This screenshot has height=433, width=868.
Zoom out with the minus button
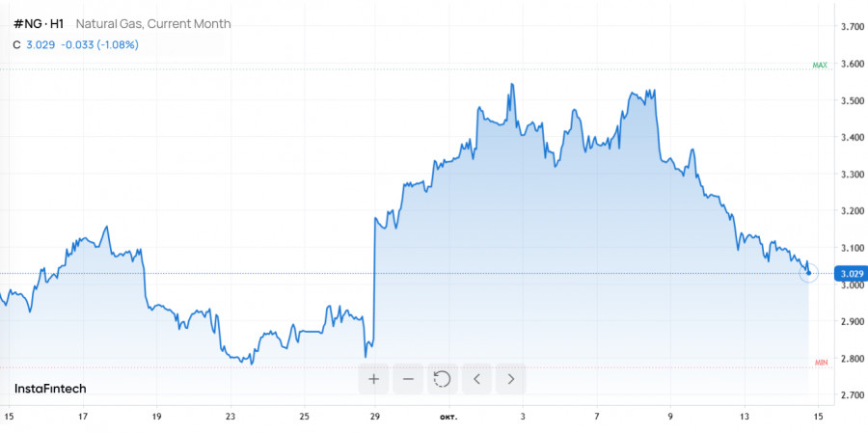[x=408, y=379]
